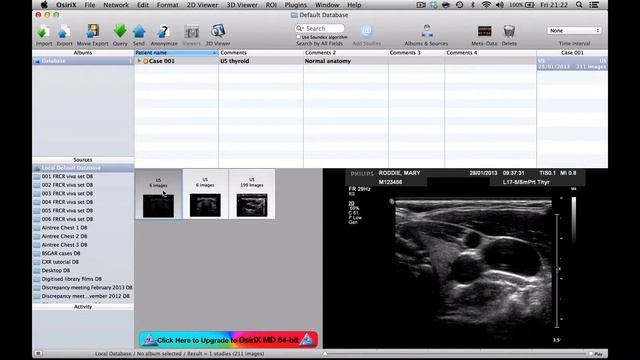Open the Apple menu
The width and height of the screenshot is (640, 360).
(44, 5)
